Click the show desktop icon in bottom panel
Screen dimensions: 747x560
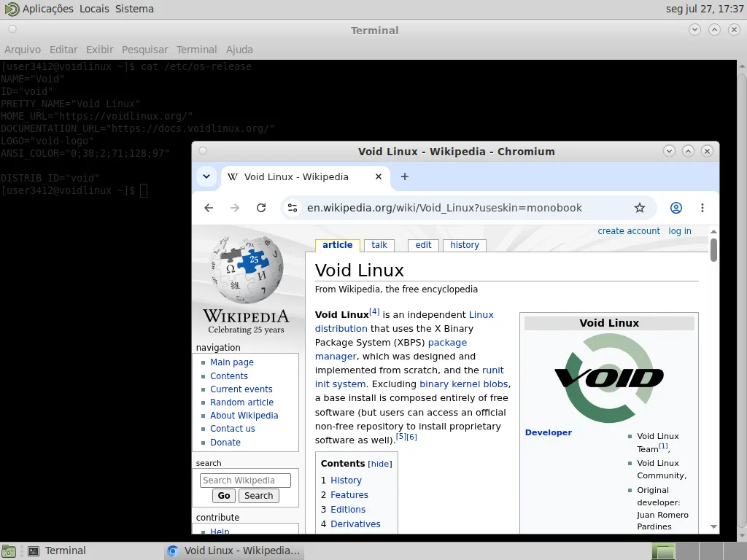[x=9, y=551]
